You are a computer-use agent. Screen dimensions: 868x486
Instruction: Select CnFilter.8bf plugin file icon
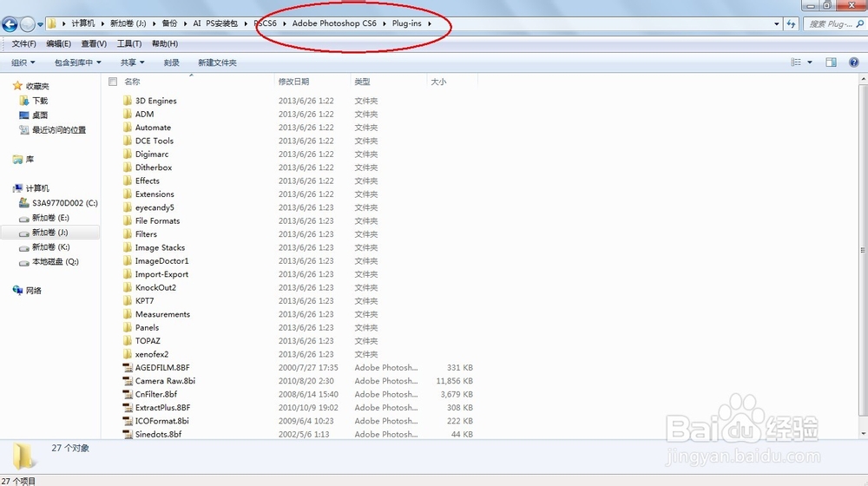point(128,394)
